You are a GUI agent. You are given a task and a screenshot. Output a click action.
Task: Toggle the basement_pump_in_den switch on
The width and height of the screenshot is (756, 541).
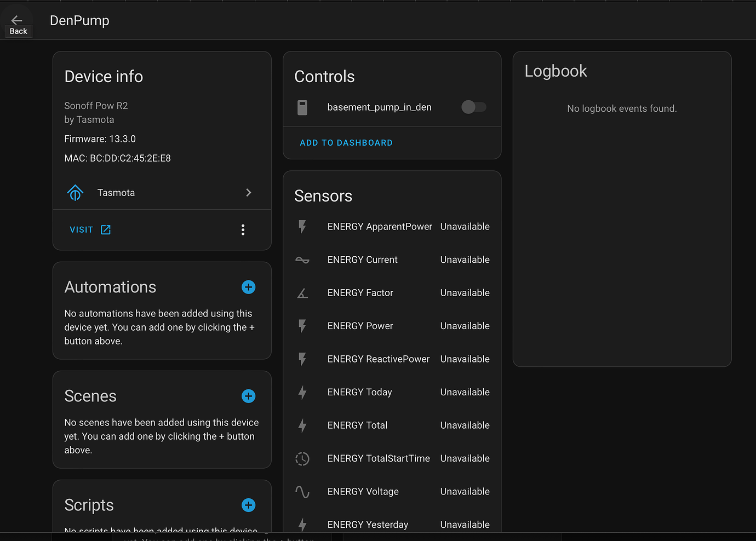[x=474, y=107]
